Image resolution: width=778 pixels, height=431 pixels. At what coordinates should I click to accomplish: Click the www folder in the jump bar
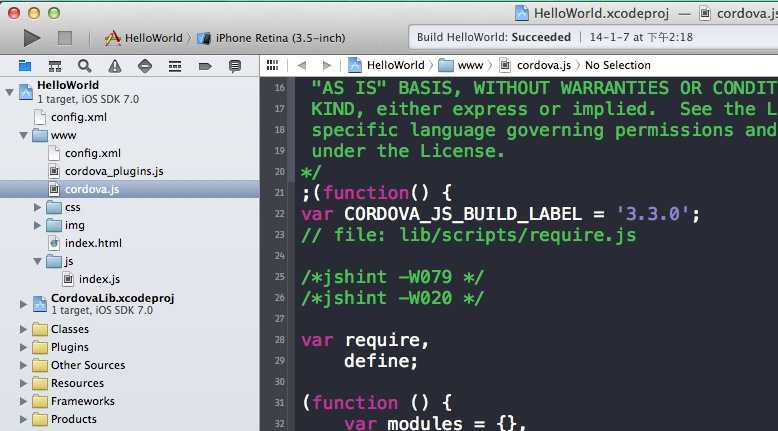(x=461, y=65)
